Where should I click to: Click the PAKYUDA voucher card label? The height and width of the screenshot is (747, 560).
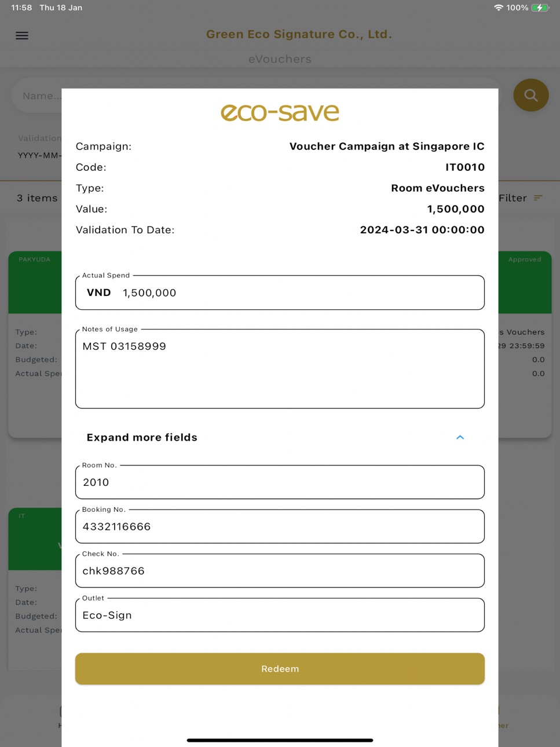pyautogui.click(x=35, y=259)
